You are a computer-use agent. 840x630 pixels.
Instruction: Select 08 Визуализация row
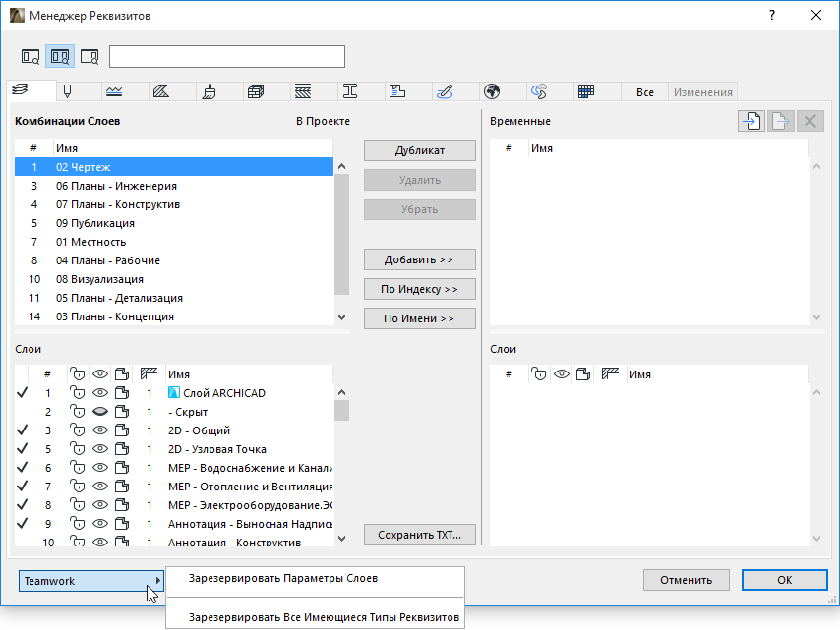[173, 279]
